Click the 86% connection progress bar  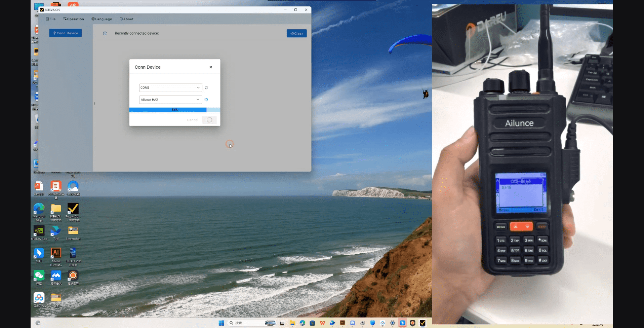[x=175, y=110]
